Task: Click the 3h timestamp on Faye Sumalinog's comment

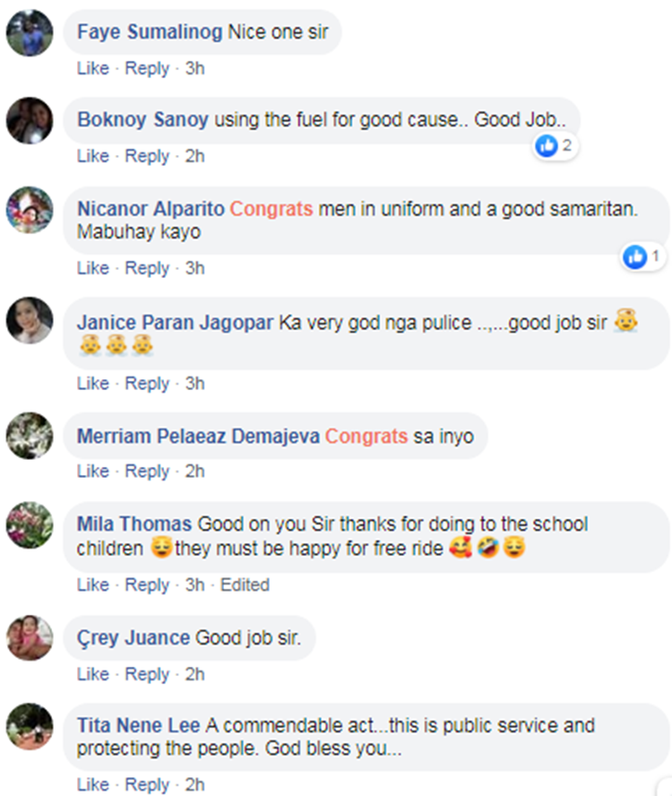Action: [x=194, y=68]
